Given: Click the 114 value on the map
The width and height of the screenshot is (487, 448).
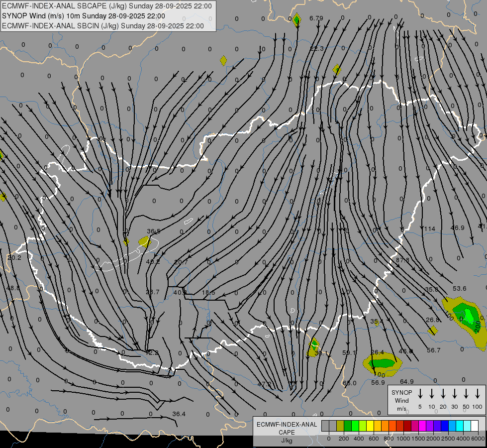Looking at the screenshot, I should 430,229.
